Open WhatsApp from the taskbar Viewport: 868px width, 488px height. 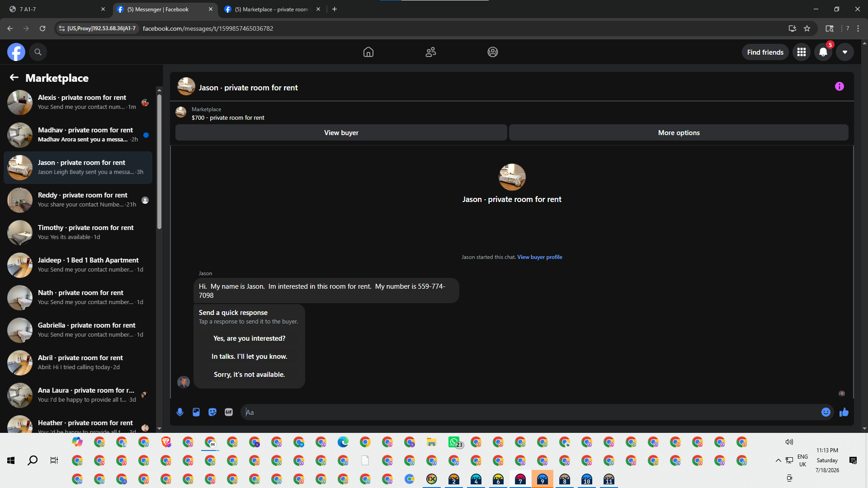click(454, 442)
